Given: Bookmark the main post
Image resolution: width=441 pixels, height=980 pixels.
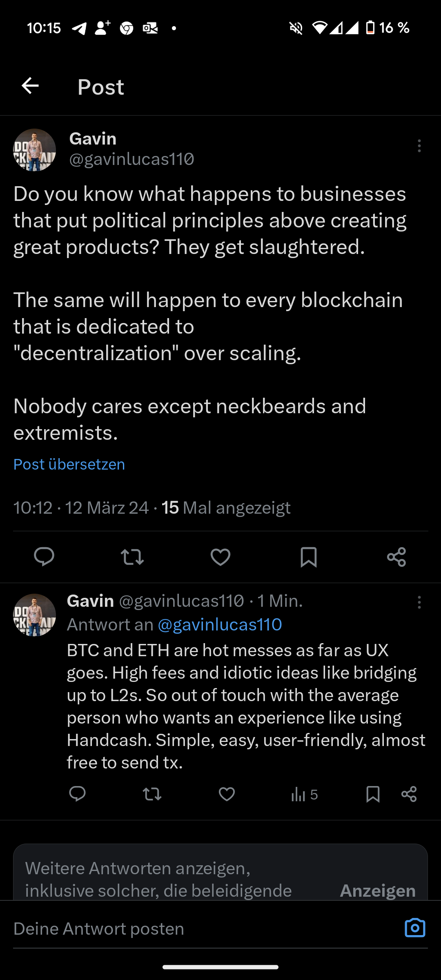Looking at the screenshot, I should pyautogui.click(x=309, y=557).
